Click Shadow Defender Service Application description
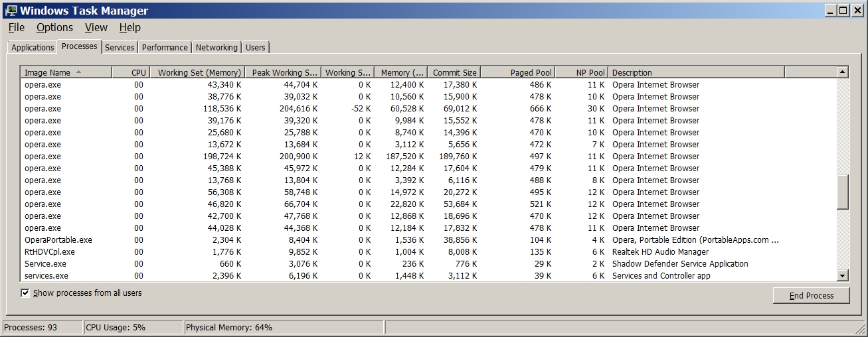The image size is (868, 337). tap(680, 264)
